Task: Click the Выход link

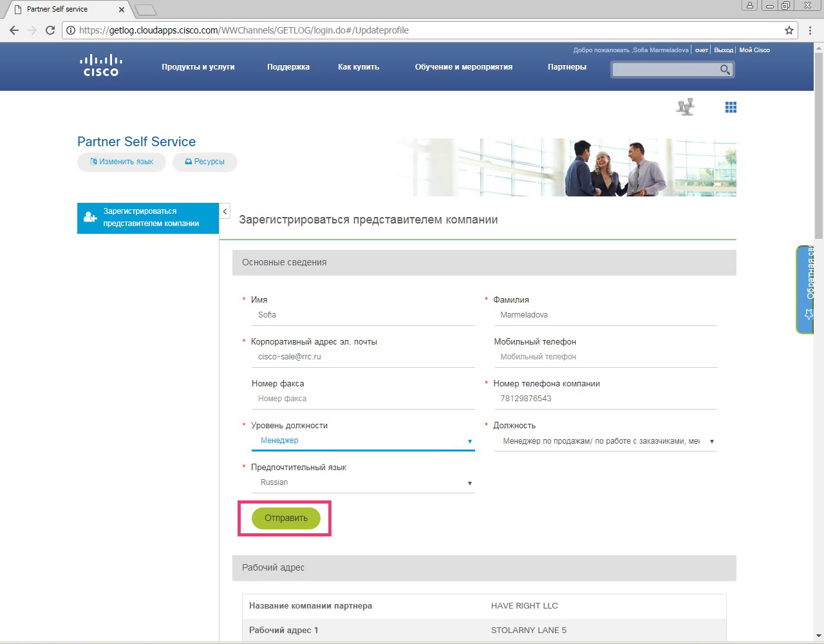Action: (x=724, y=50)
